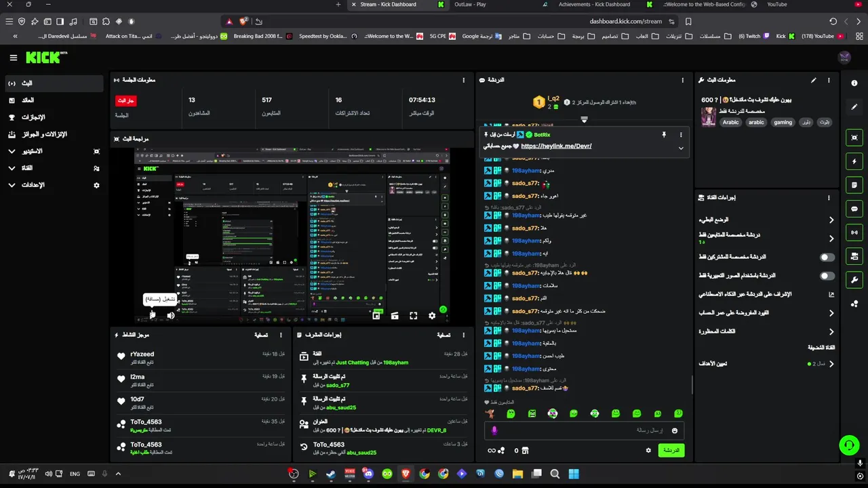Viewport: 868px width, 488px height.
Task: Open session info panel three-dot menu
Action: coord(464,80)
